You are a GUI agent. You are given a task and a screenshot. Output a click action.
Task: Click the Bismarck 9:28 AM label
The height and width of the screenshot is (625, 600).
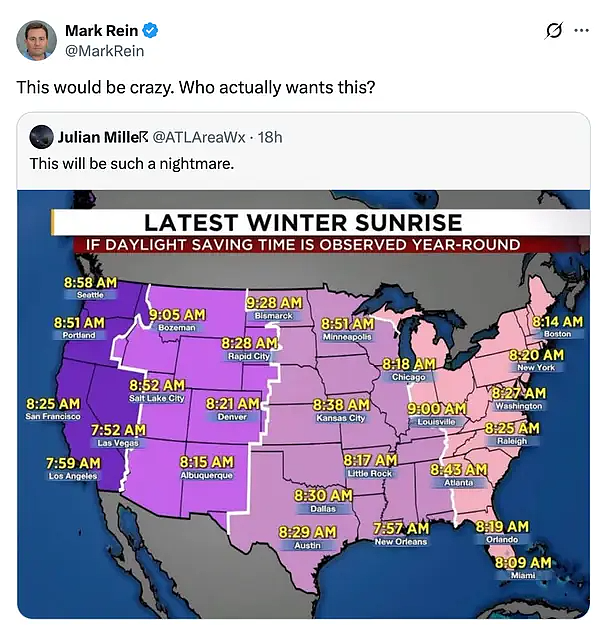click(274, 309)
